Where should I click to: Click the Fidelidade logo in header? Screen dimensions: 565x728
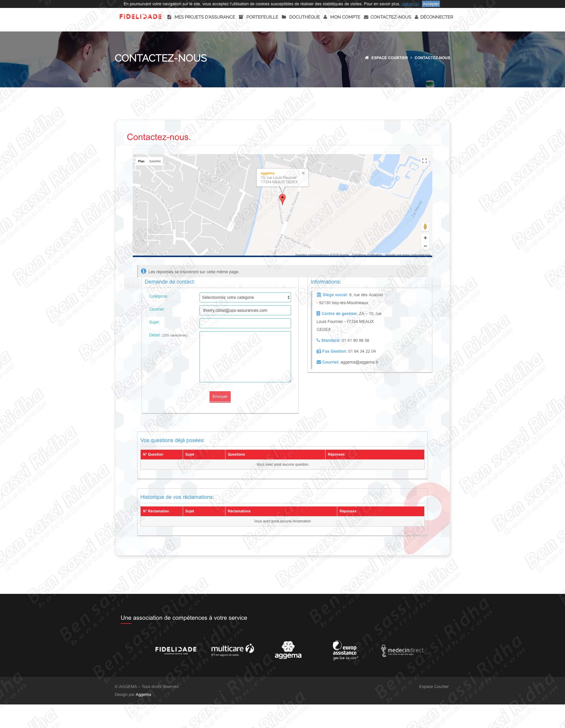click(x=140, y=17)
